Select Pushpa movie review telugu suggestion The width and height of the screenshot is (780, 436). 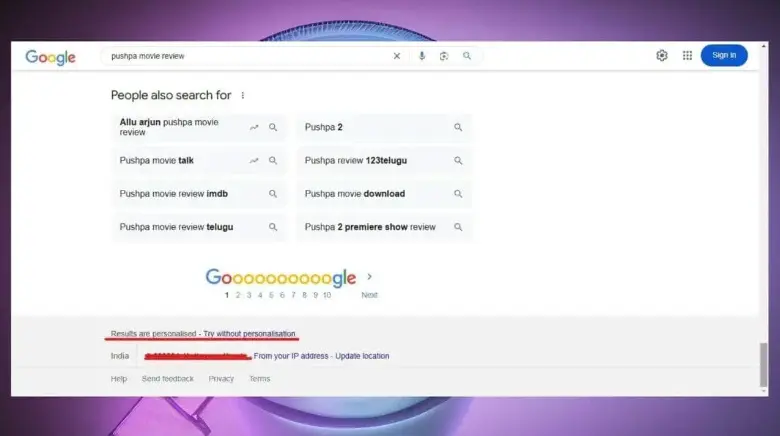[199, 227]
